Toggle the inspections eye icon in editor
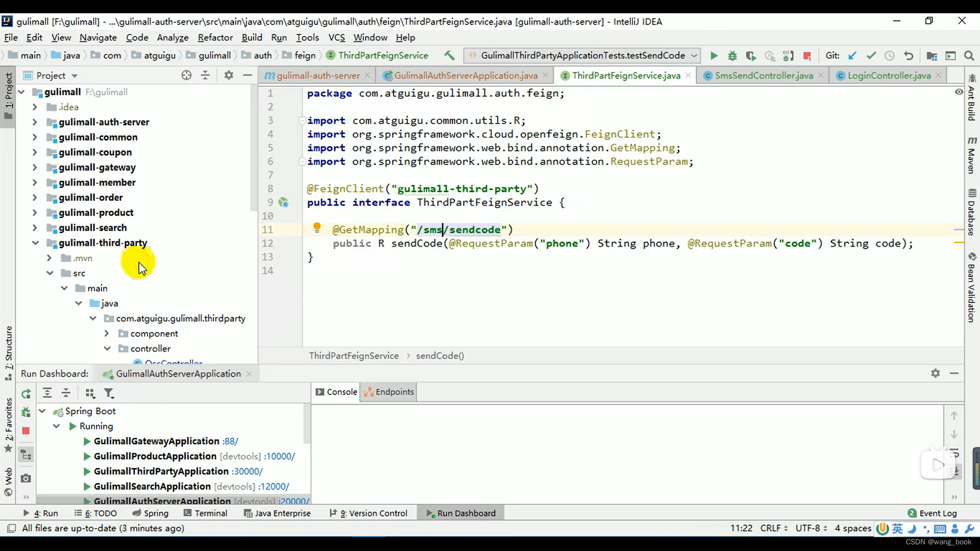Screen dimensions: 980x551 pos(959,92)
